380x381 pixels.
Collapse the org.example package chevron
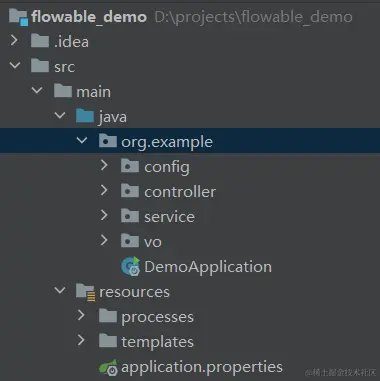[82, 140]
